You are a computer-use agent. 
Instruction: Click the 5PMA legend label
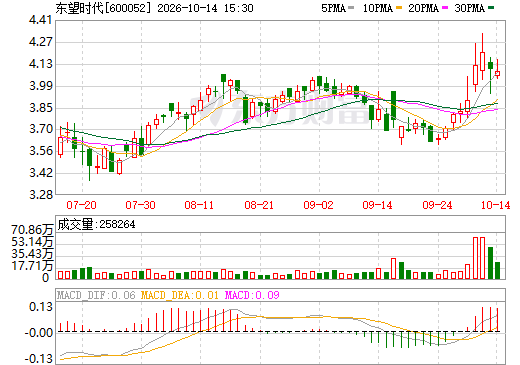pyautogui.click(x=333, y=8)
